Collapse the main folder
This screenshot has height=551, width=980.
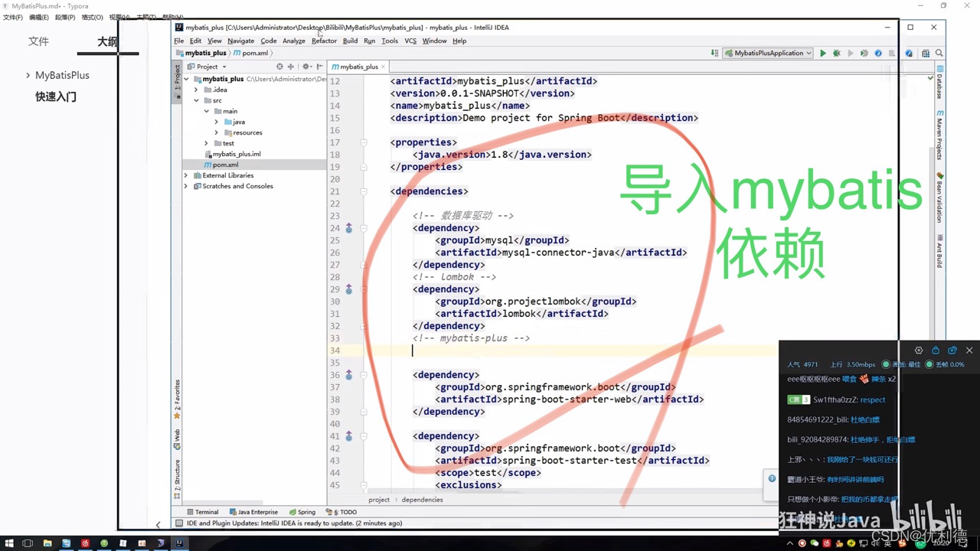click(x=206, y=111)
